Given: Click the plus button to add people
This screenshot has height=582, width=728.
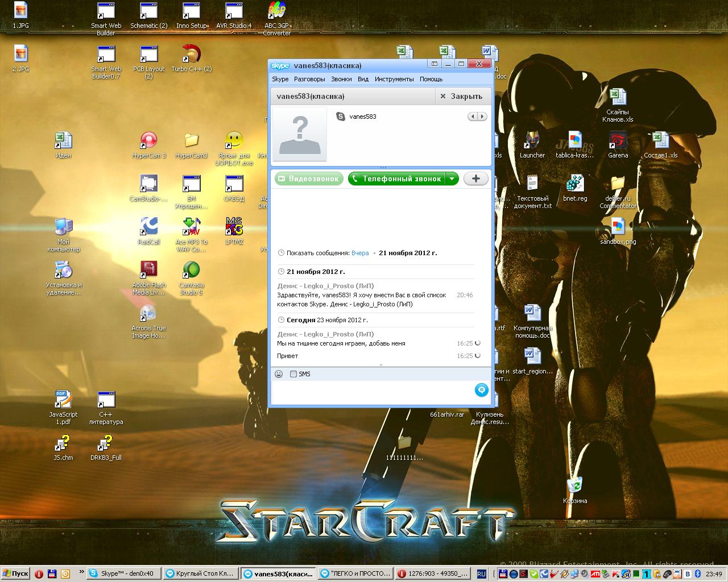Looking at the screenshot, I should [476, 178].
